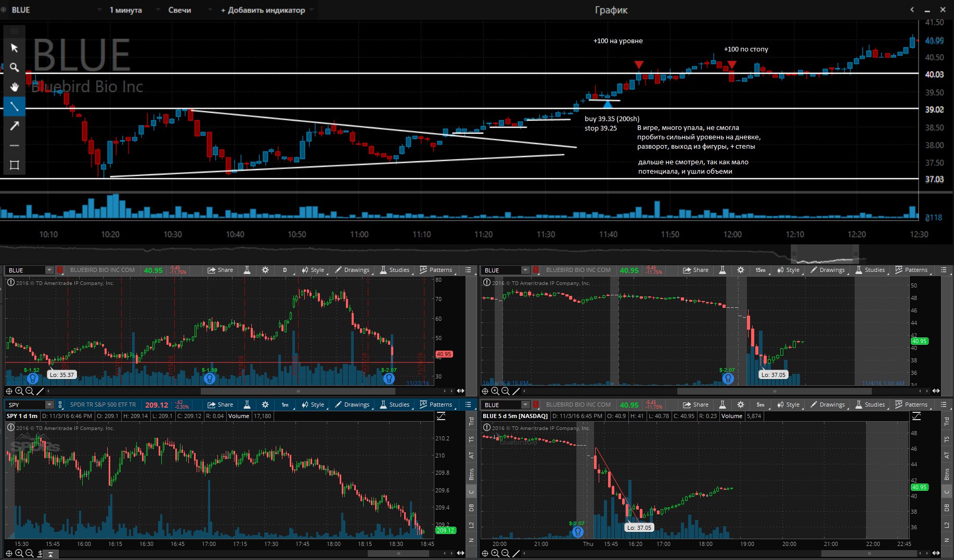This screenshot has height=560, width=954.
Task: Open Style menu in BLUE daily chart
Action: [313, 270]
